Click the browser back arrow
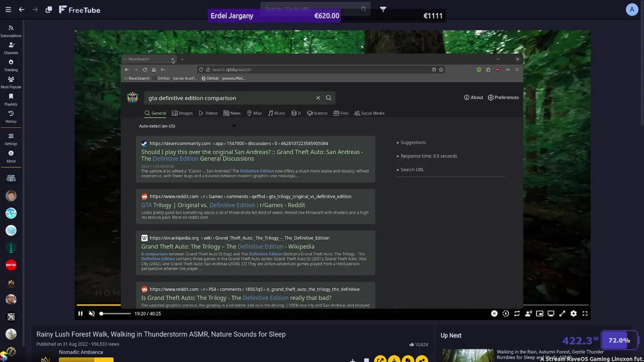Image resolution: width=644 pixels, height=362 pixels. pos(127,69)
